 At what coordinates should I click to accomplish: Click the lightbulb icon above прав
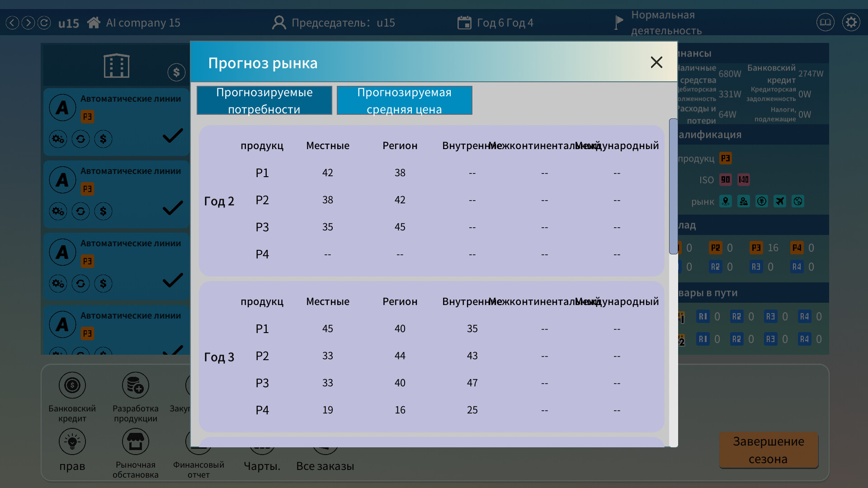click(x=72, y=441)
